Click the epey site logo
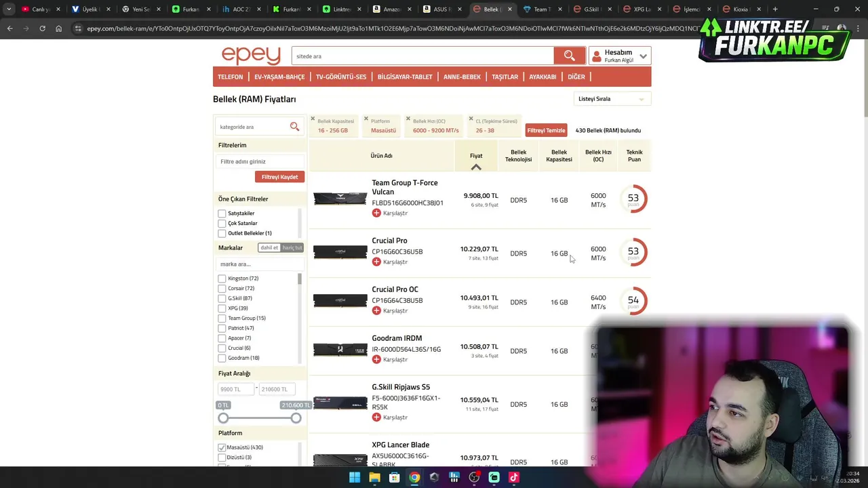Image resolution: width=868 pixels, height=488 pixels. (x=251, y=56)
